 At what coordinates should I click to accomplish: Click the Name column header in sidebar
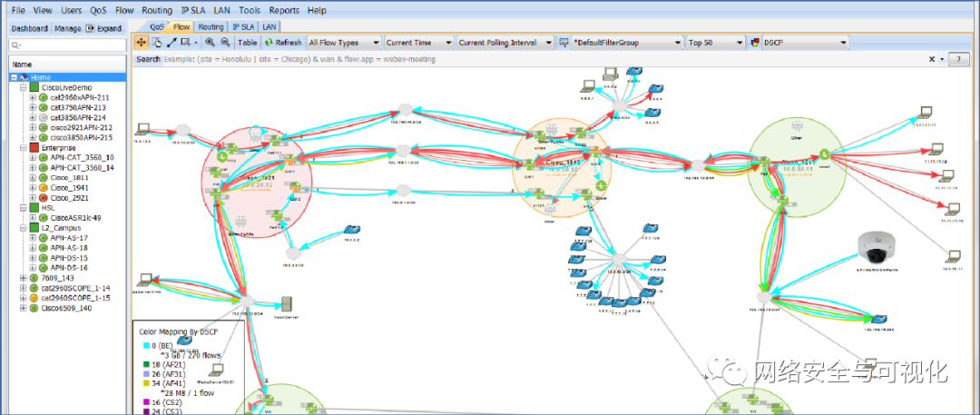[67, 64]
